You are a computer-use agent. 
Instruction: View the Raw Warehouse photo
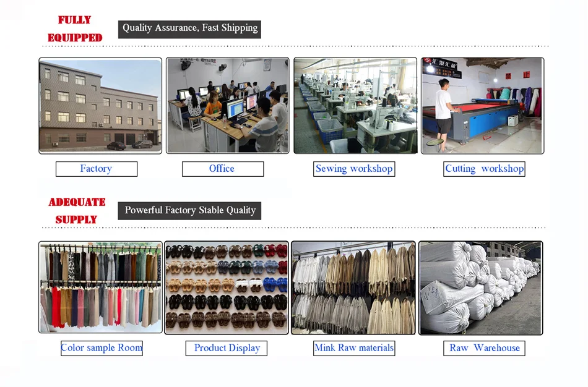(x=481, y=287)
